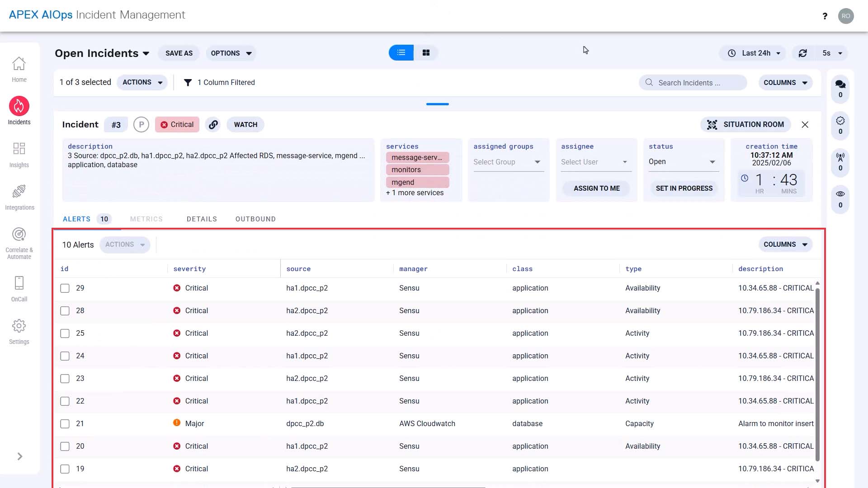The image size is (868, 488).
Task: Select alert 24 checkbox
Action: tap(65, 356)
